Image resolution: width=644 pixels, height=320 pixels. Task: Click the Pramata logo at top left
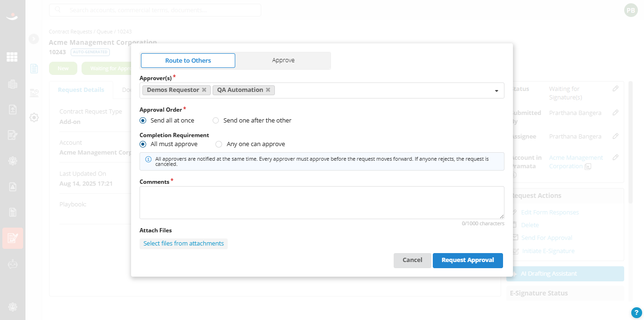tap(12, 17)
